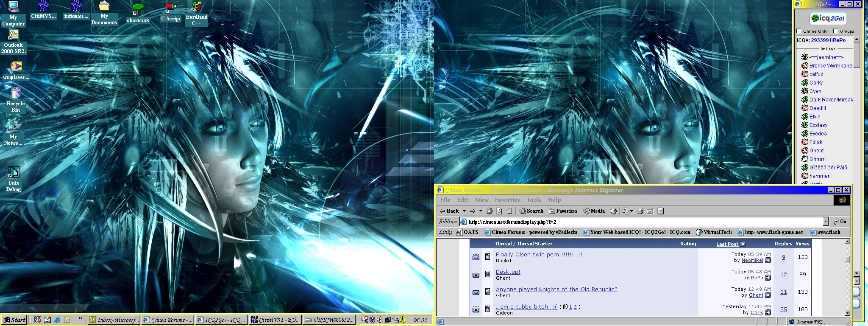Go back using the Back button
This screenshot has width=868, height=326.
point(449,211)
